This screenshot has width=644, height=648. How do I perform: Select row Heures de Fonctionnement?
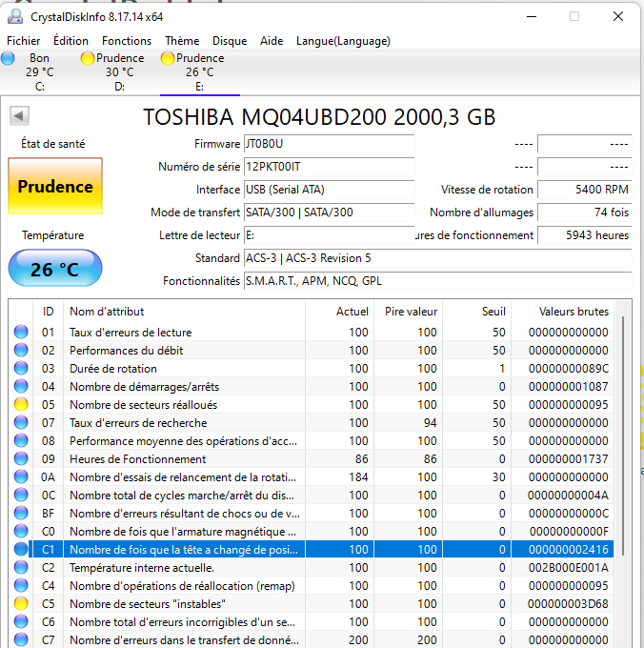[312, 458]
